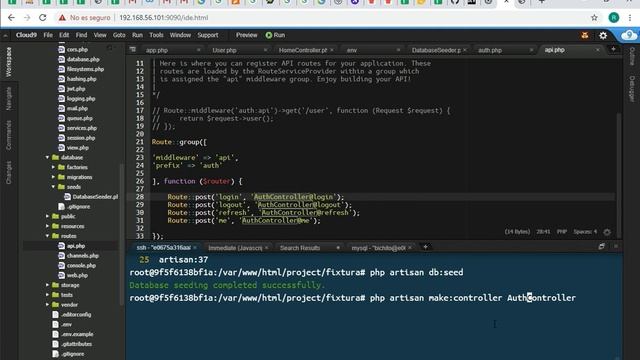Close the api.php editor tab
This screenshot has width=640, height=360.
[x=598, y=50]
